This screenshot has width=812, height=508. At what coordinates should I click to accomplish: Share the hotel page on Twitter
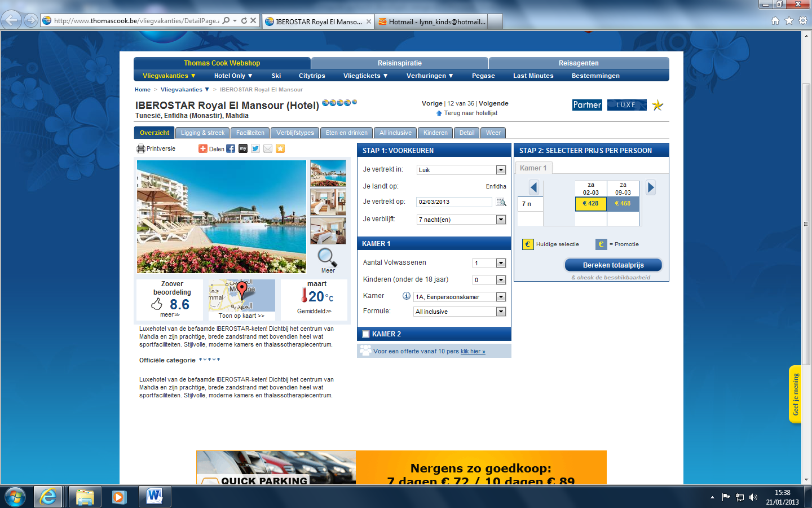click(255, 148)
